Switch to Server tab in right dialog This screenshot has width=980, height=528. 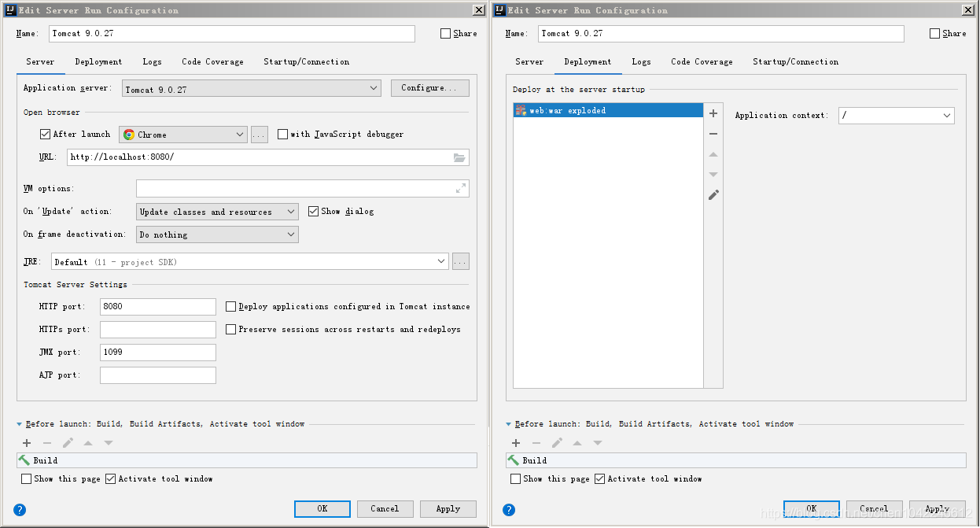pos(529,62)
